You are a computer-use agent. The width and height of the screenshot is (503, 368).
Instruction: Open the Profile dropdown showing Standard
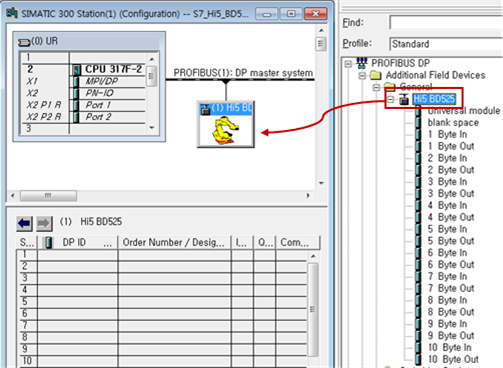pyautogui.click(x=446, y=44)
